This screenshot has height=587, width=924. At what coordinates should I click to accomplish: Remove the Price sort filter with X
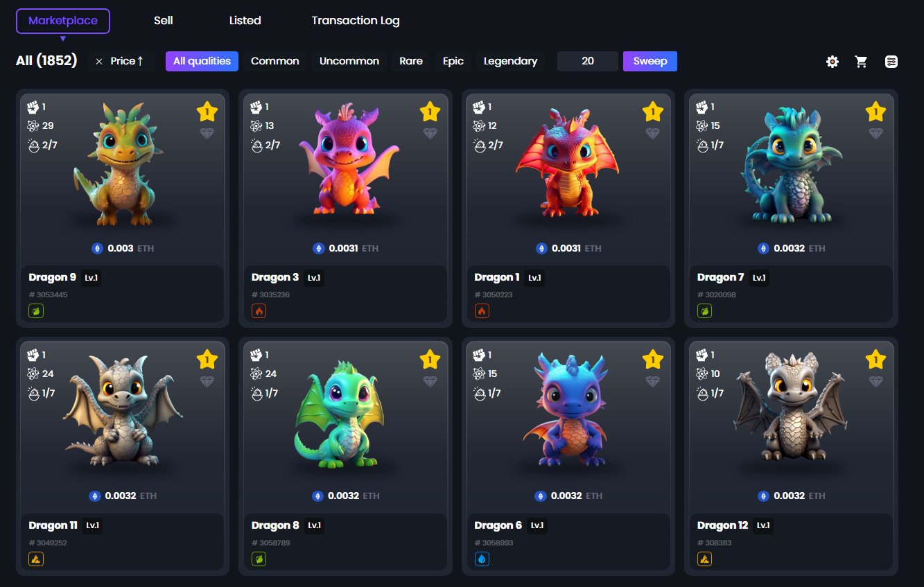(99, 62)
